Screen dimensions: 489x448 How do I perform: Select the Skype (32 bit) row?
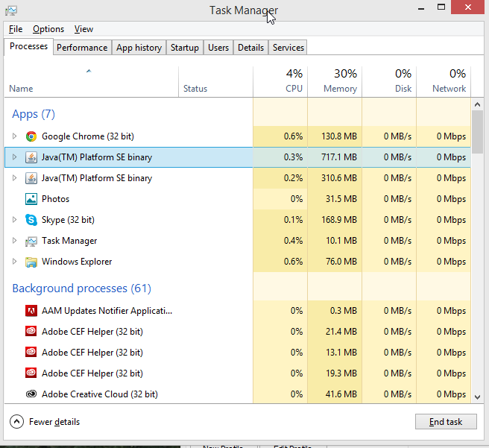click(x=238, y=220)
